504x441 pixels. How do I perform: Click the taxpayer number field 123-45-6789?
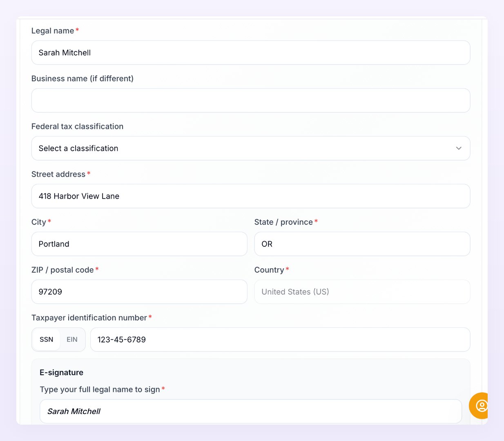(x=280, y=340)
